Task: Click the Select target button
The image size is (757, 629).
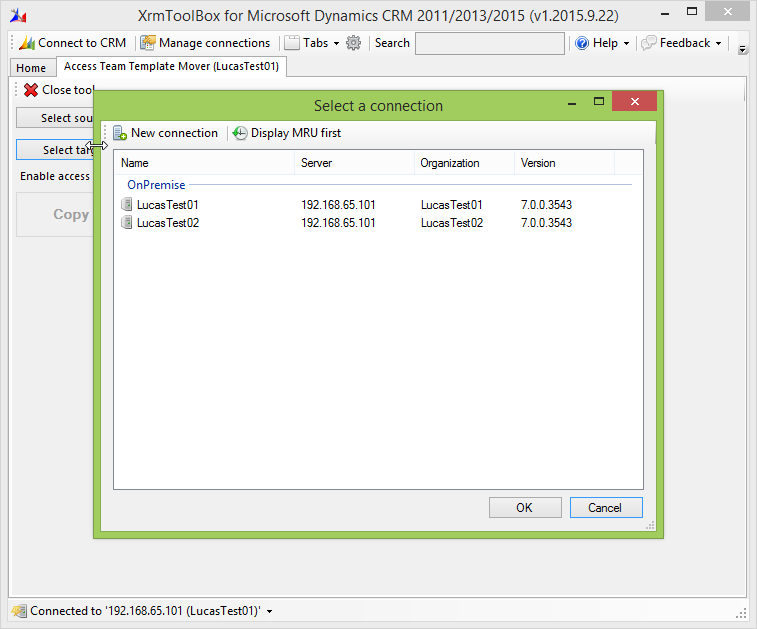Action: point(55,150)
